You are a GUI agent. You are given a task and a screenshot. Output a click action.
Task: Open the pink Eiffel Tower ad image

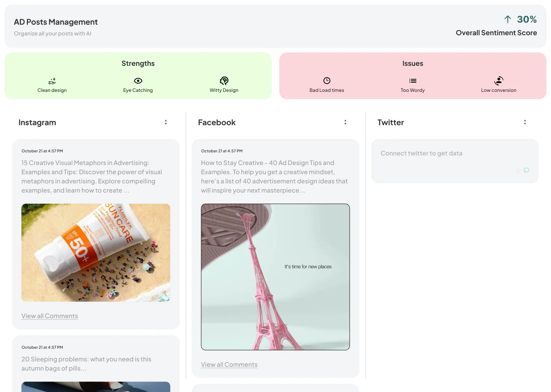tap(275, 277)
